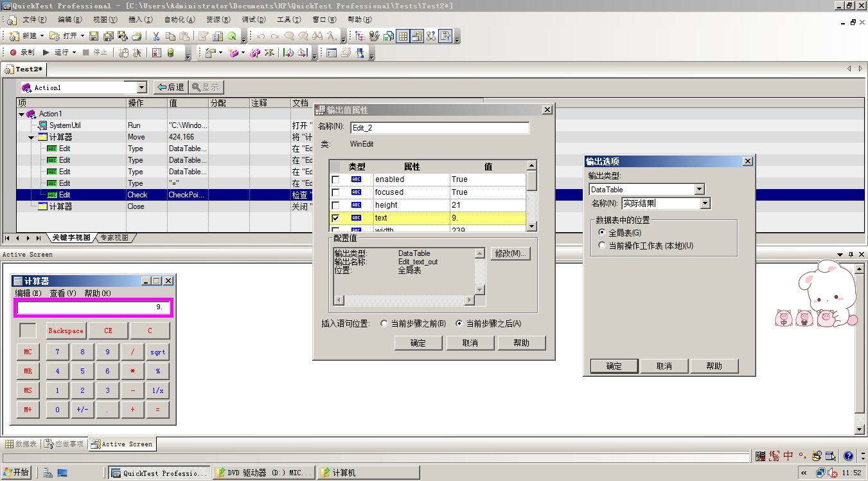
Task: Uncheck the text property checkbox
Action: pyautogui.click(x=335, y=218)
